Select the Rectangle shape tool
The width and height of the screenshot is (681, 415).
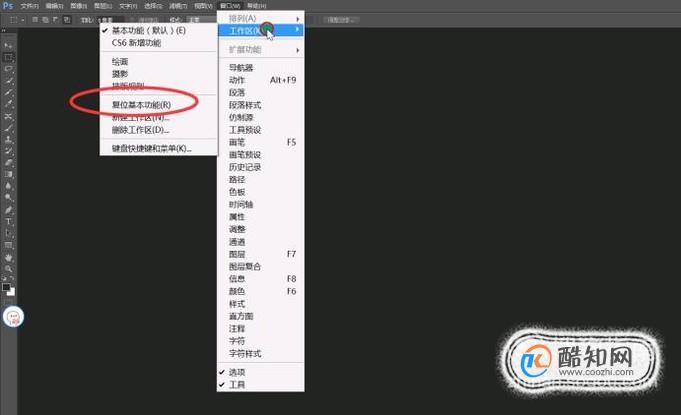[x=8, y=245]
